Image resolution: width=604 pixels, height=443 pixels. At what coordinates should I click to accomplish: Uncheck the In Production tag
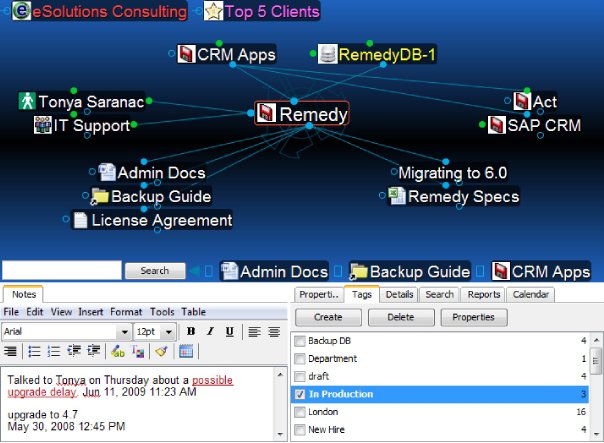(299, 394)
